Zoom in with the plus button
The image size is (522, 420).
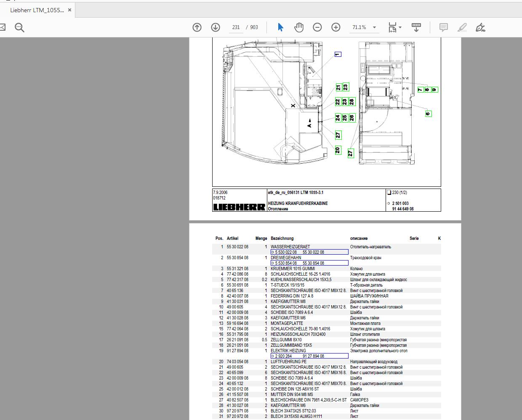[x=336, y=27]
